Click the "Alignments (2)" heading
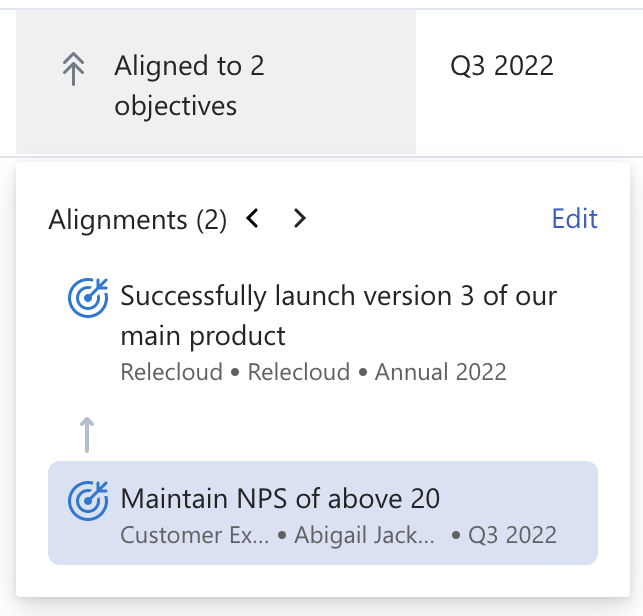 click(137, 219)
